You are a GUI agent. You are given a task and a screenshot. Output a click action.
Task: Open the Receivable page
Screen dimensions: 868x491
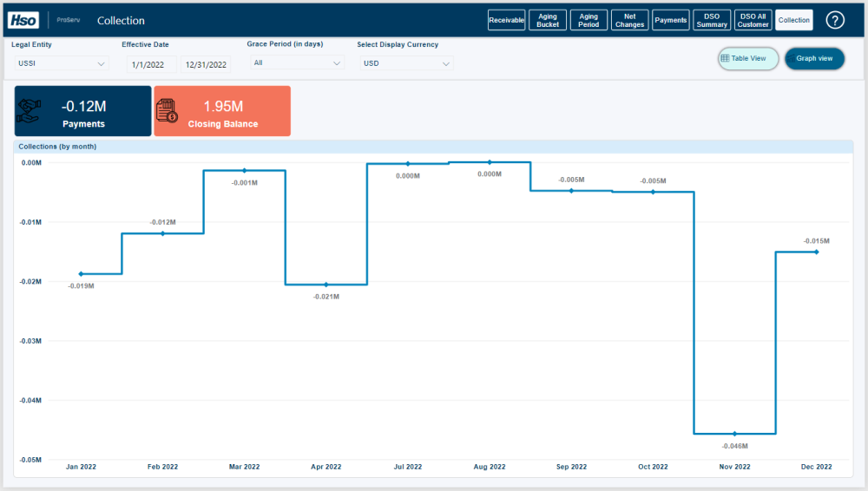click(507, 20)
